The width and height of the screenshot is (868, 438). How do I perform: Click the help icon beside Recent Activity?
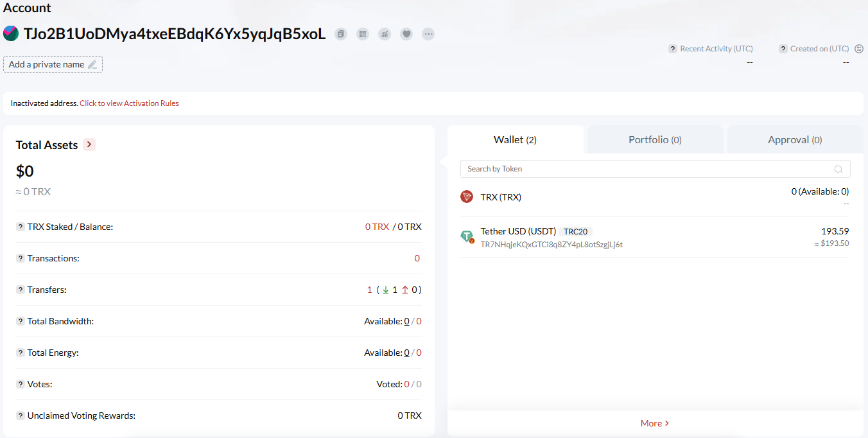672,49
